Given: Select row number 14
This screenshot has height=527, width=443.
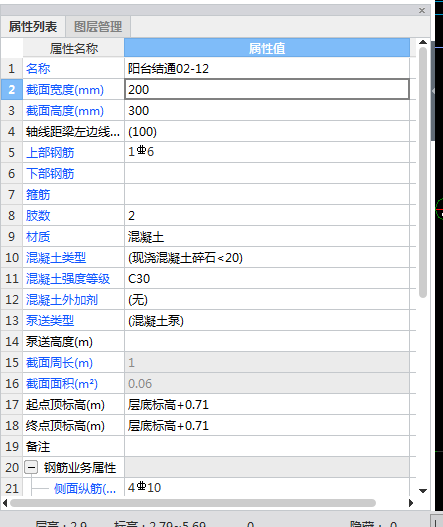Looking at the screenshot, I should [x=11, y=341].
